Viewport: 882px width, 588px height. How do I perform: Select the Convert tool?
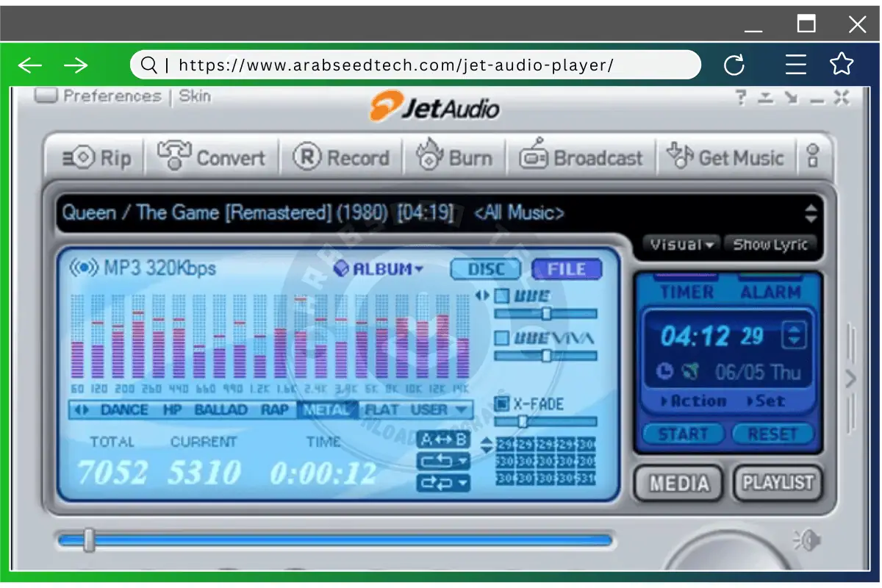[212, 157]
